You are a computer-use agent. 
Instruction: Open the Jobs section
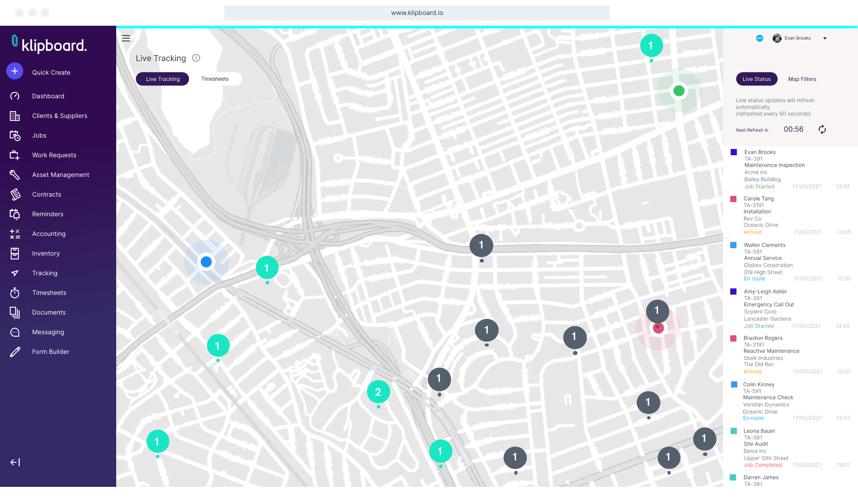pos(38,135)
